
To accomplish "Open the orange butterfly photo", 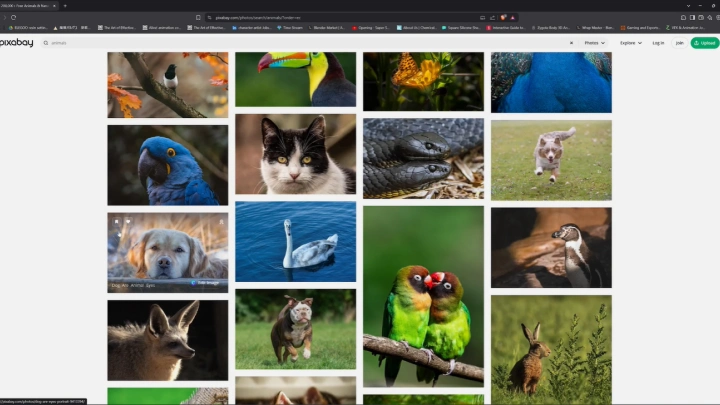I will pos(423,81).
